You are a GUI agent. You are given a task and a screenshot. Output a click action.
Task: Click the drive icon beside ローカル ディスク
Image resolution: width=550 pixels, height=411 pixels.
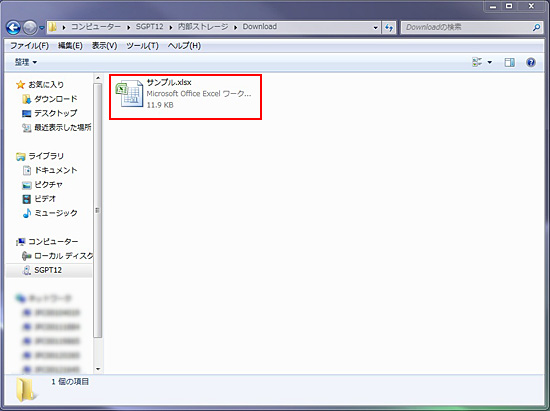pos(27,256)
